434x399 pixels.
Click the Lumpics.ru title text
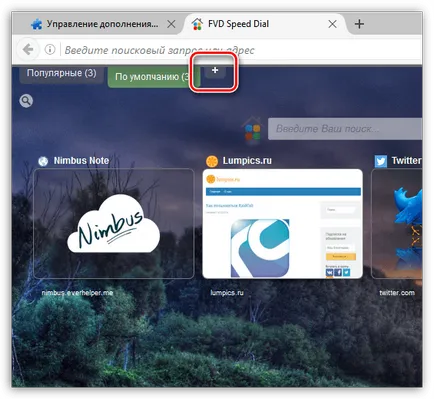[x=247, y=161]
